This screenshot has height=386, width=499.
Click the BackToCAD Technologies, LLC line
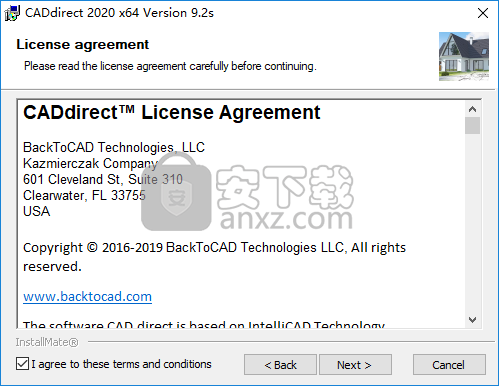(x=114, y=147)
